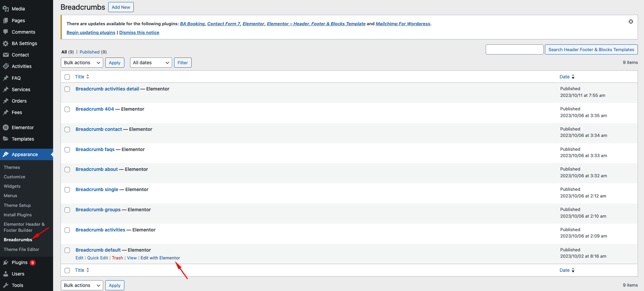Click the Begin updating plugins link
Screen dimensions: 644x291
pos(91,32)
